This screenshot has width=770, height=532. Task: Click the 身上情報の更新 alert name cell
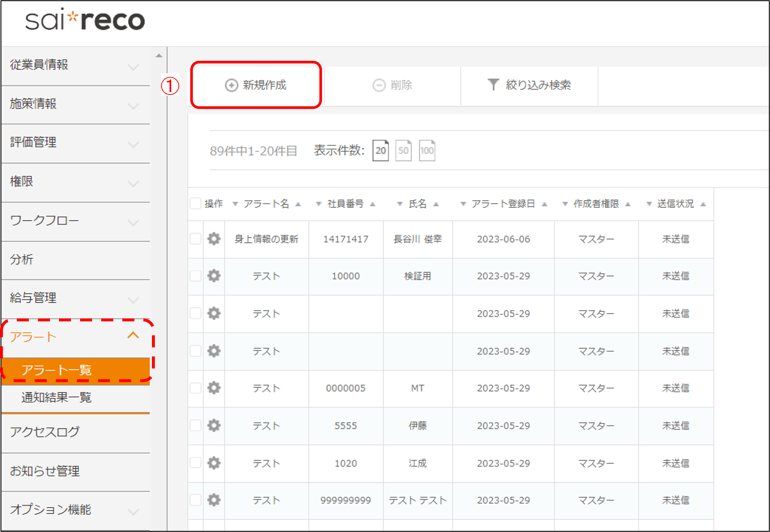(266, 239)
